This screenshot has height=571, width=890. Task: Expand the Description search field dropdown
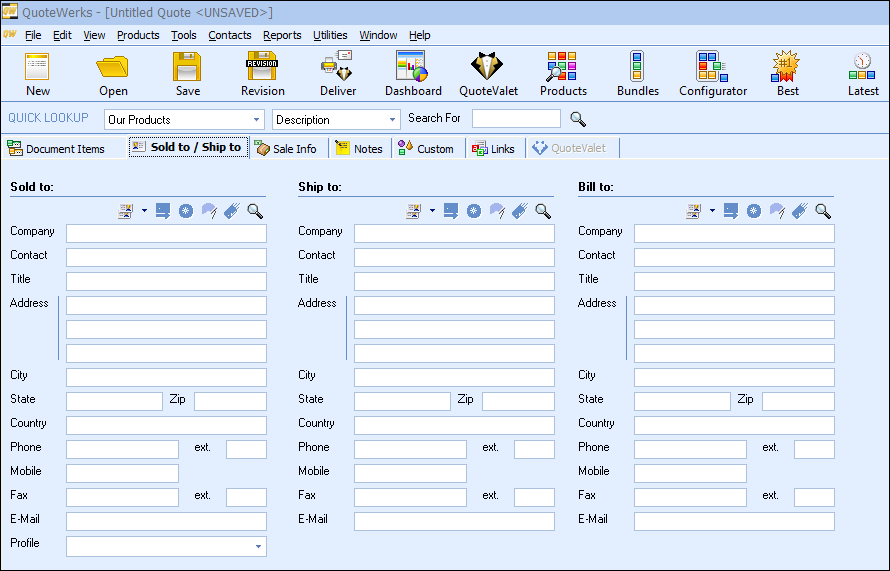pos(392,120)
